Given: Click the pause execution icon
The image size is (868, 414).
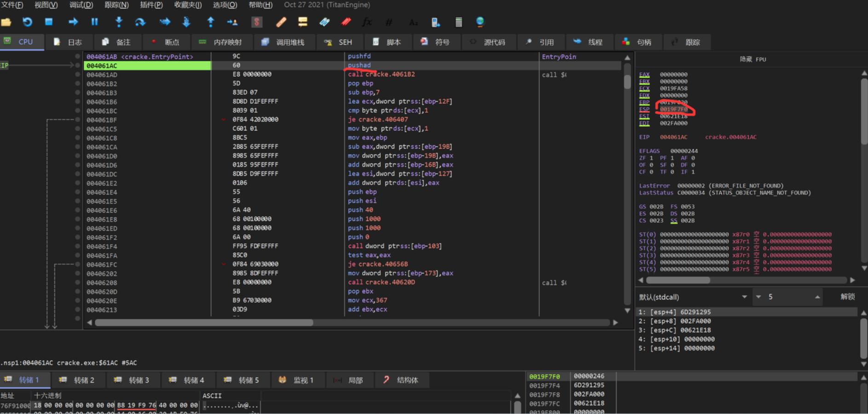Looking at the screenshot, I should coord(95,22).
